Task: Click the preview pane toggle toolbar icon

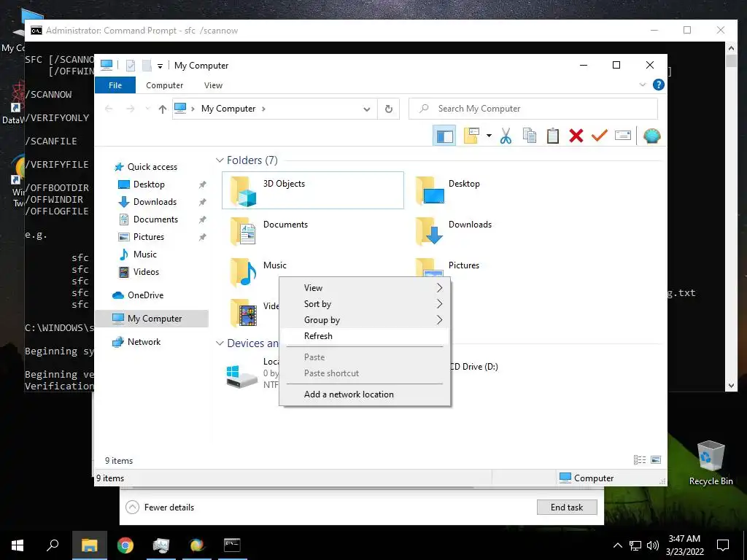Action: click(x=444, y=136)
